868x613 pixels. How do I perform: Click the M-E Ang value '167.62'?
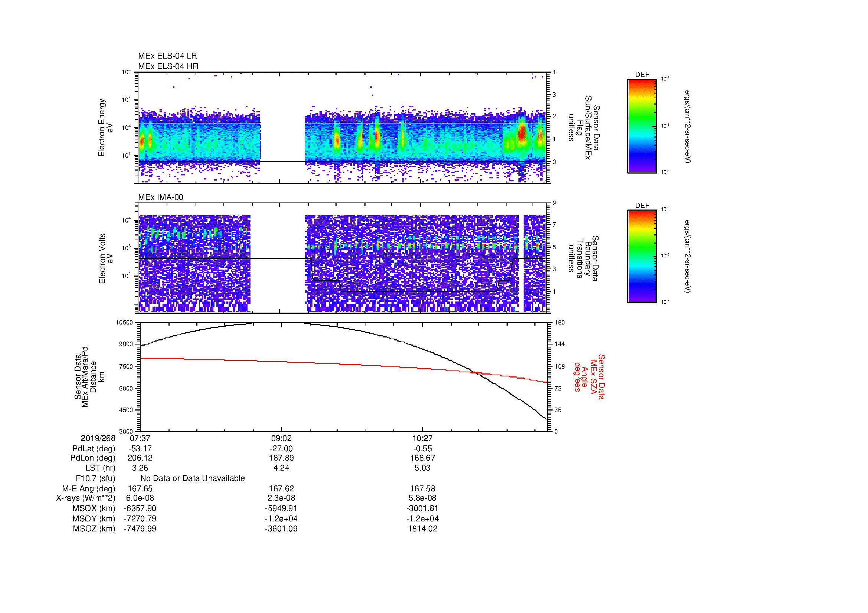pos(281,489)
